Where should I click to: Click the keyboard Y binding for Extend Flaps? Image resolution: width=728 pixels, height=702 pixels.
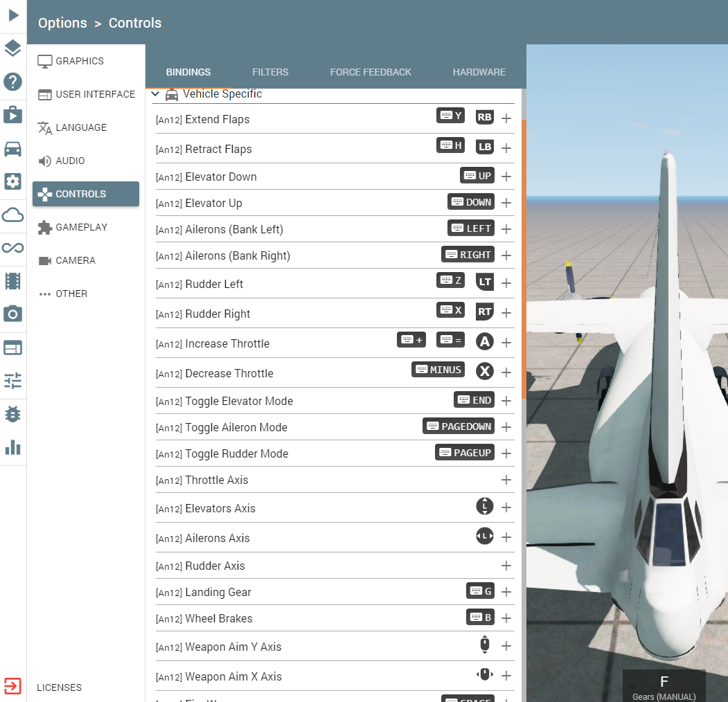[x=450, y=116]
